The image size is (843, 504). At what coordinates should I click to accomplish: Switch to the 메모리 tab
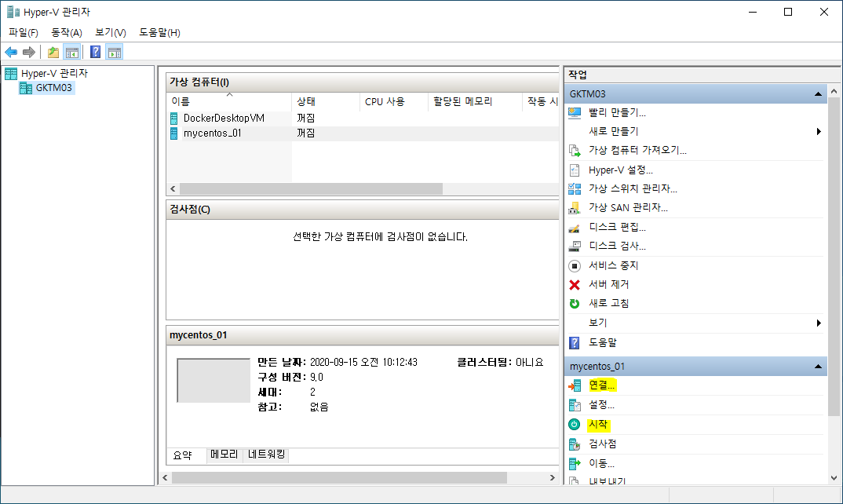(x=224, y=455)
